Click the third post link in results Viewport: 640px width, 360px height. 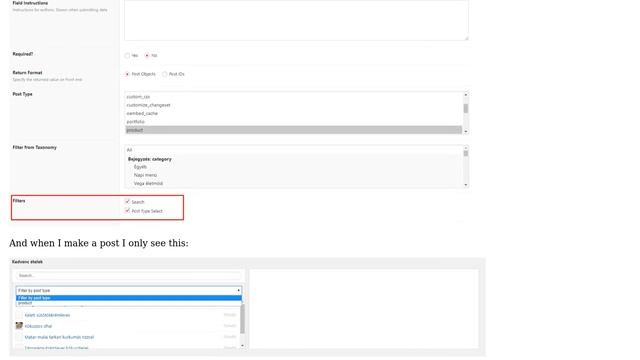(59, 337)
